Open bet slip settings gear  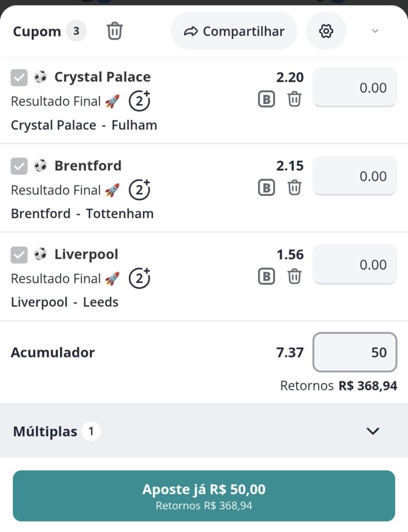click(326, 31)
